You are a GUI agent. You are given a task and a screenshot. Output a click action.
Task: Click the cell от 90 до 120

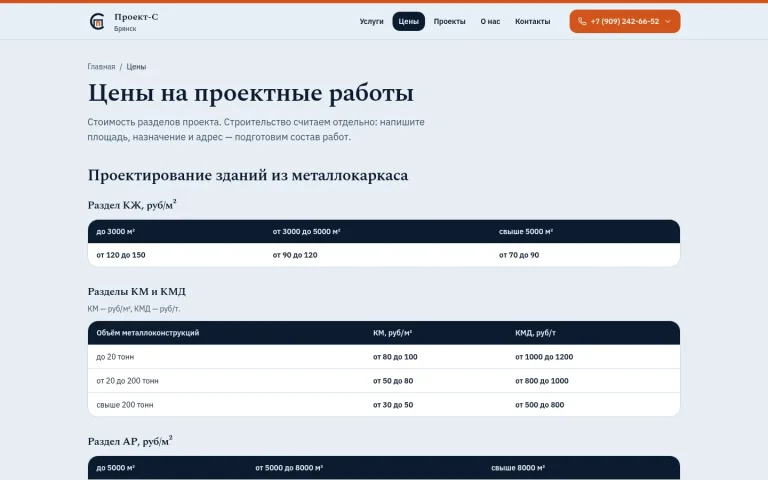295,255
